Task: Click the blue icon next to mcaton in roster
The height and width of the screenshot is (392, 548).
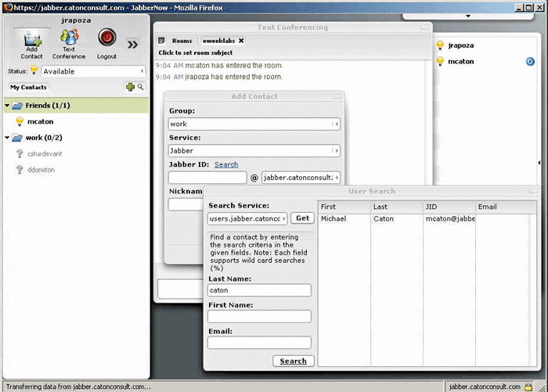Action: [530, 62]
